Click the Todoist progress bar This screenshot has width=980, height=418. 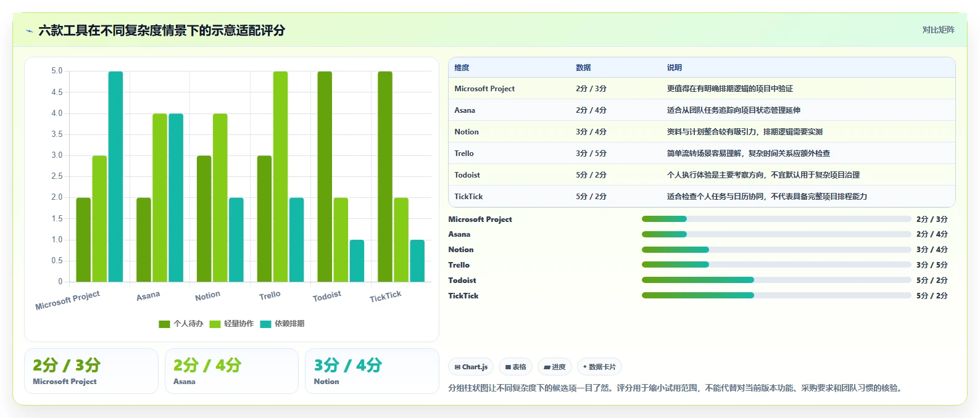[776, 280]
